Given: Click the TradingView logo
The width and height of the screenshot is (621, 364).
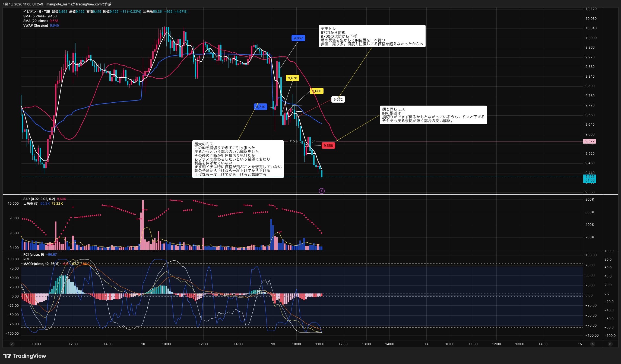Looking at the screenshot, I should pyautogui.click(x=25, y=356).
